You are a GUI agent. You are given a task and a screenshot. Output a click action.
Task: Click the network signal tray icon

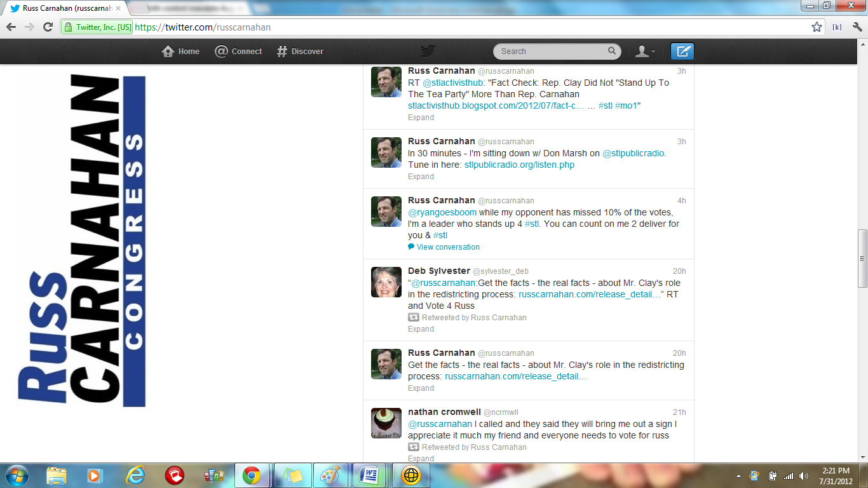(x=789, y=475)
